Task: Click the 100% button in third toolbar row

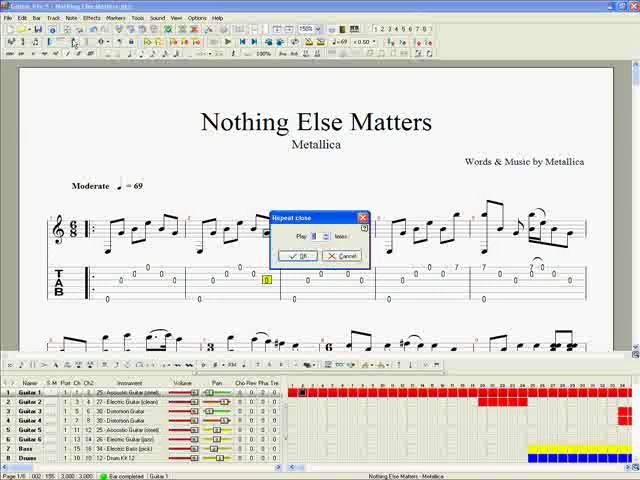Action: click(264, 53)
